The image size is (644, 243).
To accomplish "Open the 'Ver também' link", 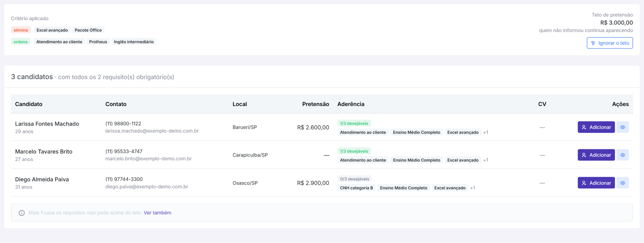I will 157,213.
